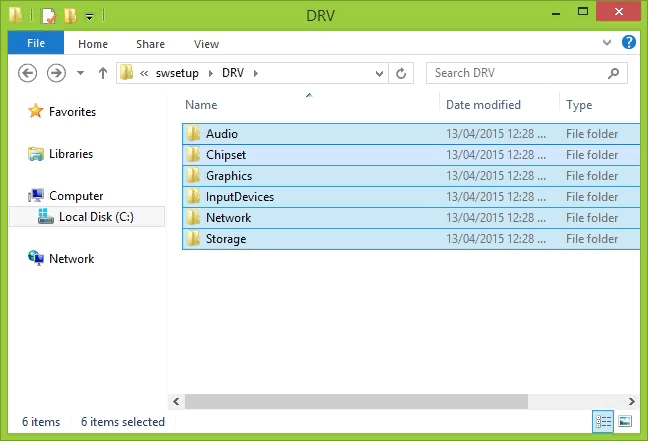
Task: Switch to the View ribbon tab
Action: click(x=206, y=44)
